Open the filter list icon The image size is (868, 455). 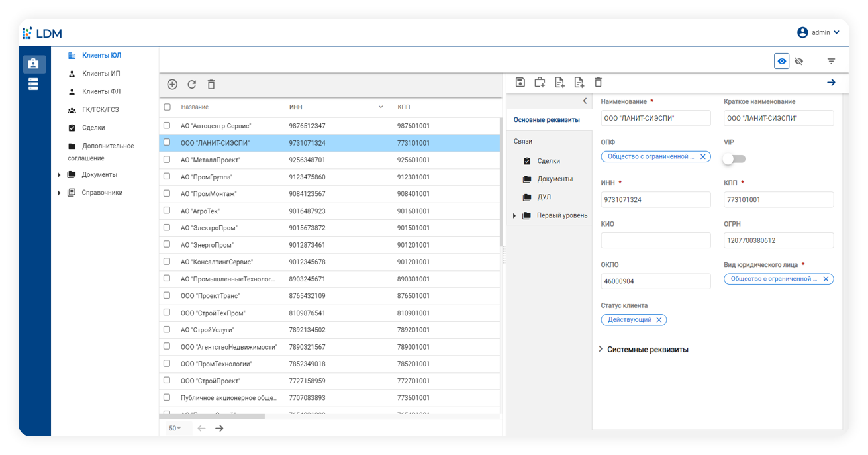pos(831,61)
